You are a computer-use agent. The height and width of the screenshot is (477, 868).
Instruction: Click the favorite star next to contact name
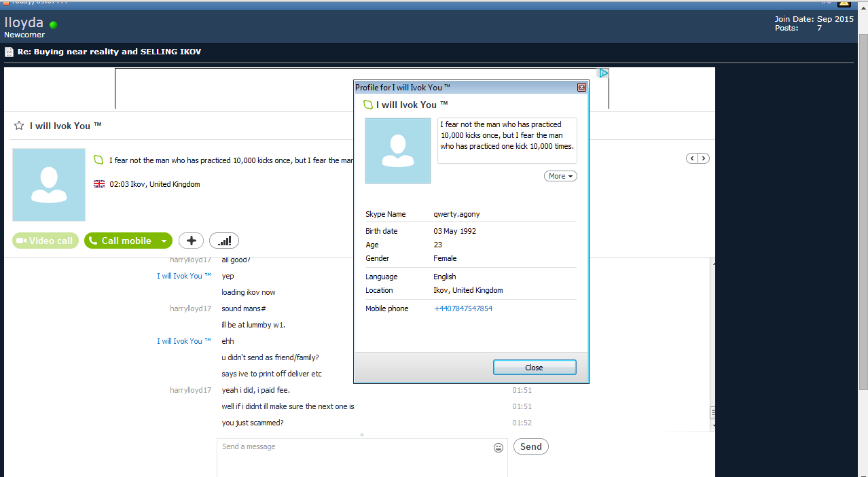pyautogui.click(x=19, y=126)
